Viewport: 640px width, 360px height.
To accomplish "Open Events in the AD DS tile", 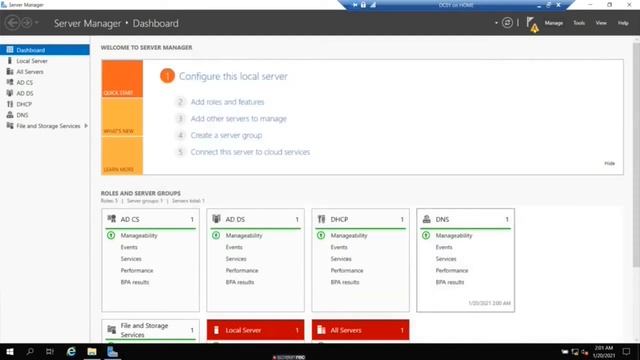I will [234, 247].
